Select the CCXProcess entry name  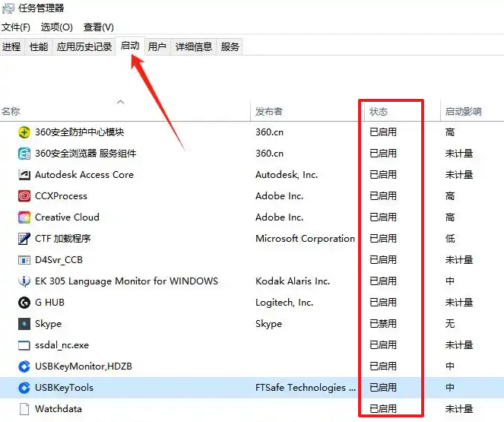pos(61,196)
